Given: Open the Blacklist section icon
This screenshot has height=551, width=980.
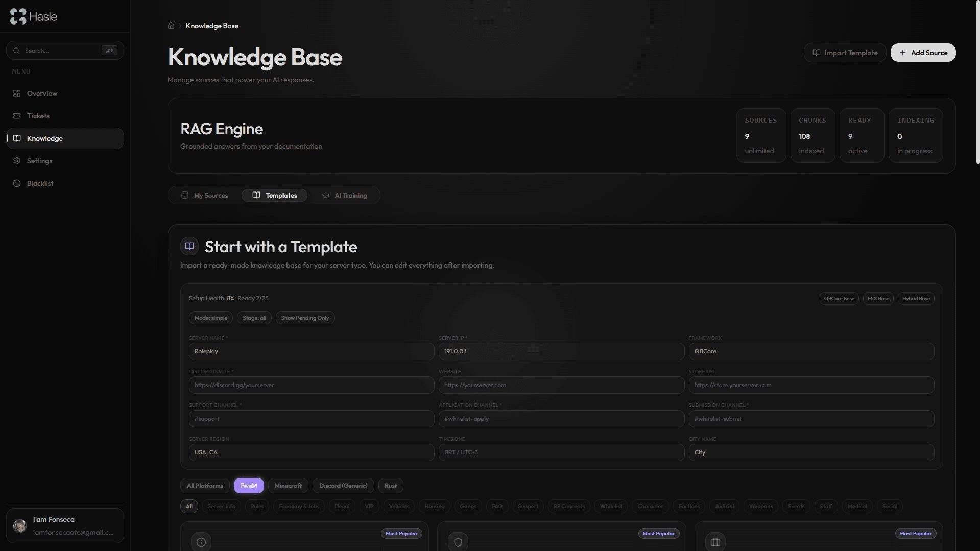Looking at the screenshot, I should coord(16,183).
